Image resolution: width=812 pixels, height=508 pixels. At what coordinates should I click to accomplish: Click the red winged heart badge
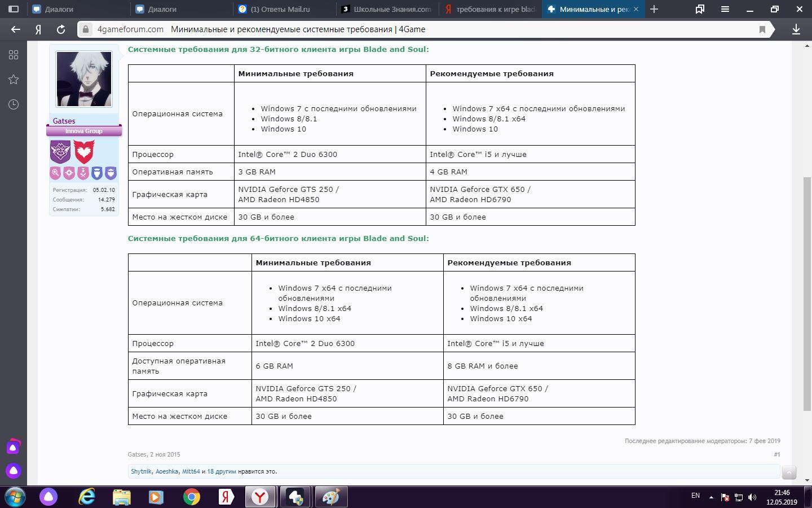click(x=84, y=152)
